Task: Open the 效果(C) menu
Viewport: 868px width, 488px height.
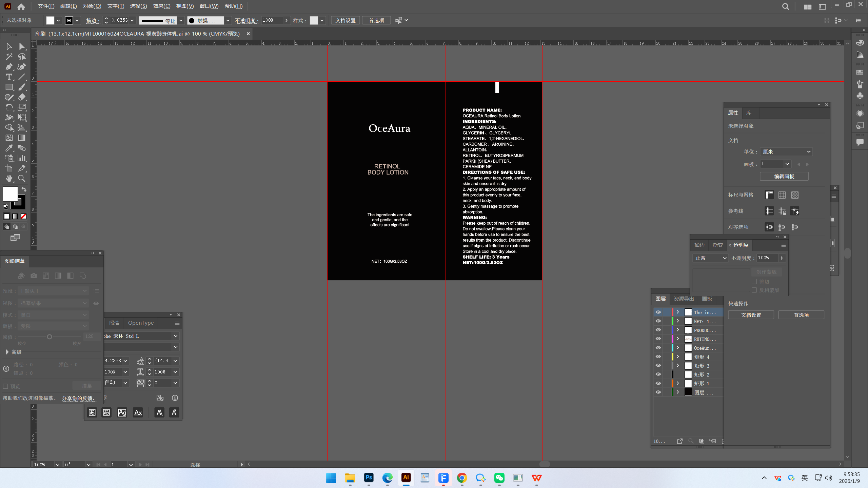Action: coord(162,6)
